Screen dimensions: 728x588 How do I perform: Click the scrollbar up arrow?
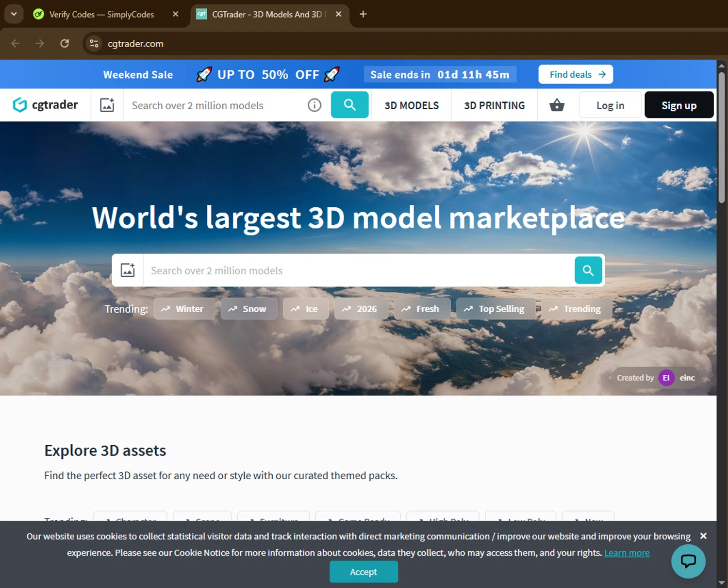point(722,65)
